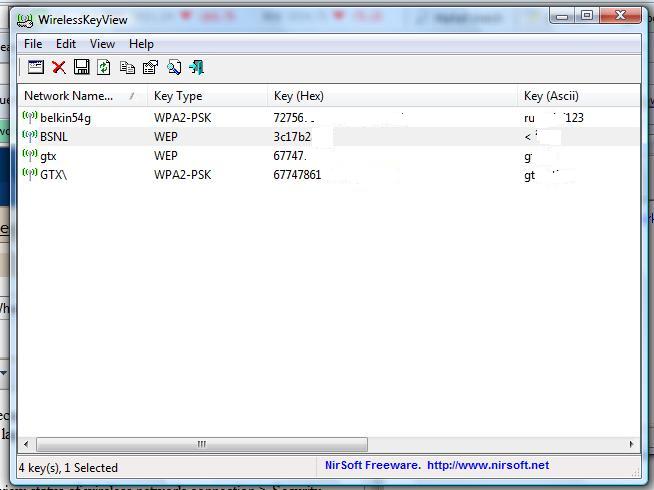Sort by Key (Ascii) column header

[x=579, y=96]
